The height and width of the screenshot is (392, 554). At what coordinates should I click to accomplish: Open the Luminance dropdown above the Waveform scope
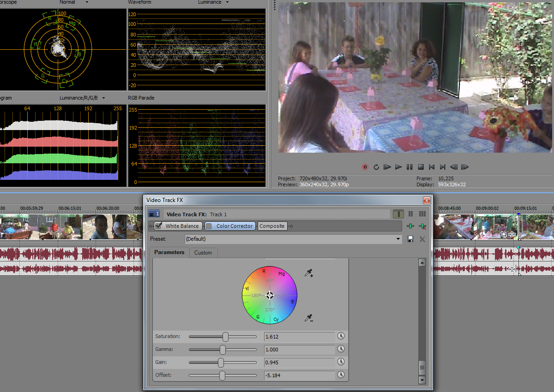pos(227,2)
